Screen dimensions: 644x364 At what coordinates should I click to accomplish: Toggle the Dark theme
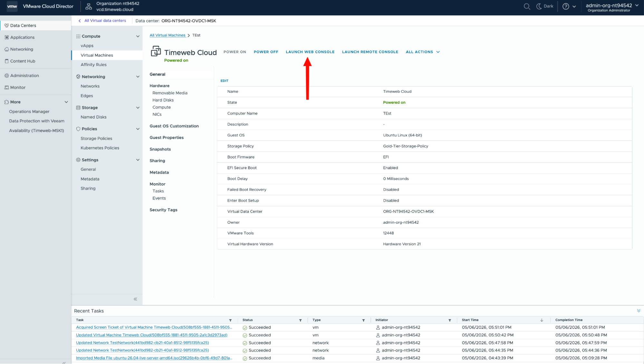[545, 6]
